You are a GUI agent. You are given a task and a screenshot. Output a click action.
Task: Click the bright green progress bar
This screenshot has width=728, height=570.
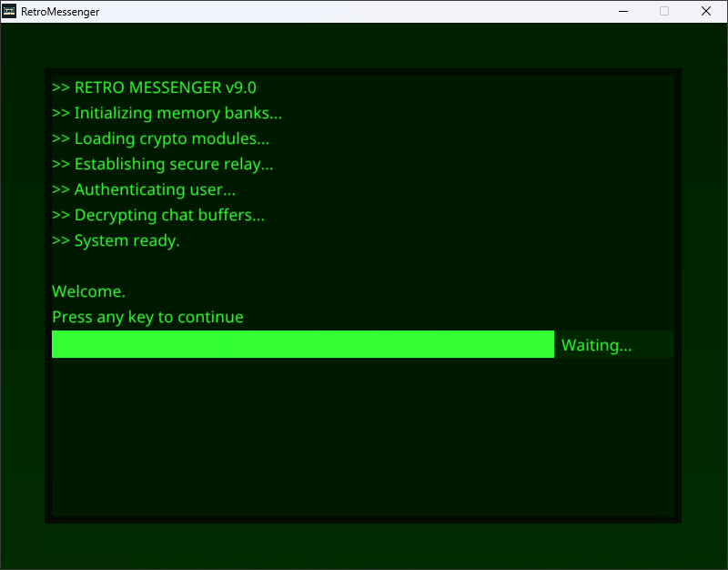[x=302, y=344]
